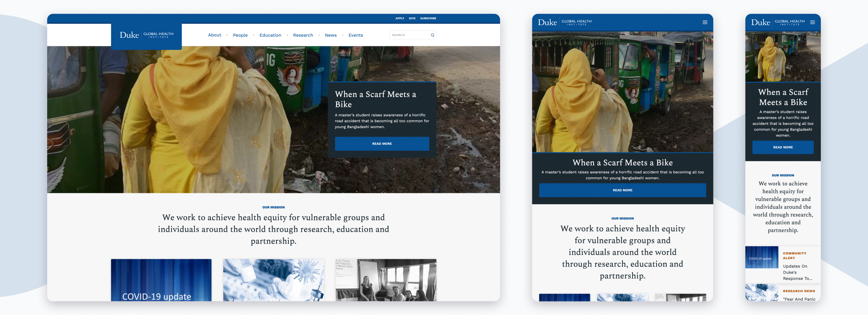Click the GIVE link in top bar

tap(412, 18)
